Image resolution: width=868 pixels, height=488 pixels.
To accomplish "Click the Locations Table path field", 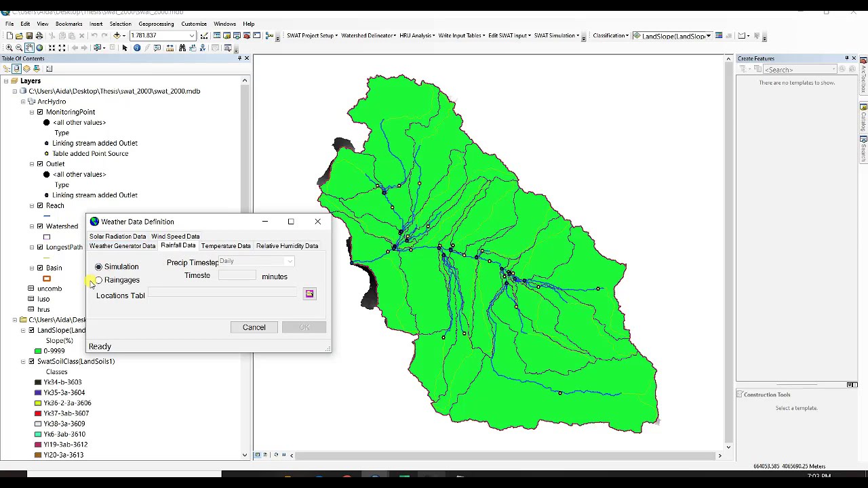I will point(222,293).
